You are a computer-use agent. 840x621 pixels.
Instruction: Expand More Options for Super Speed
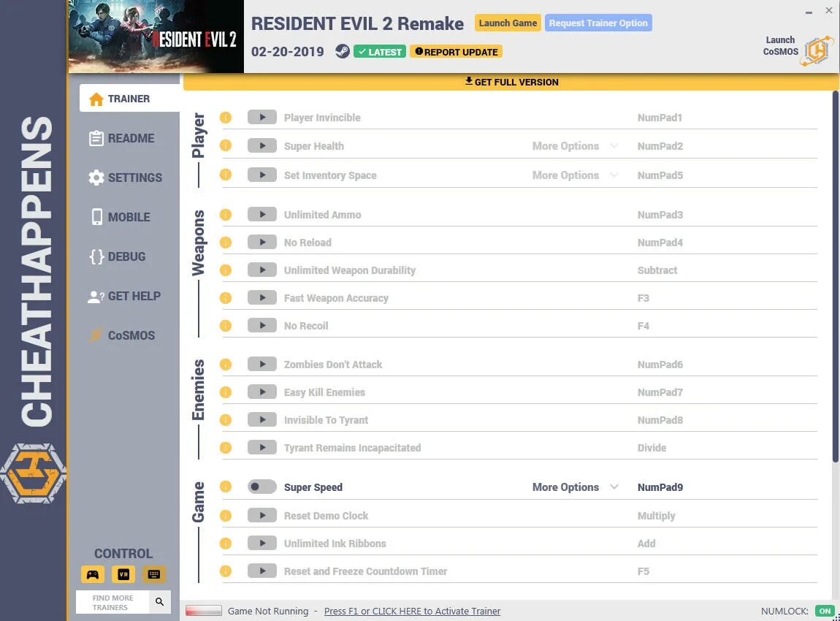[x=576, y=487]
